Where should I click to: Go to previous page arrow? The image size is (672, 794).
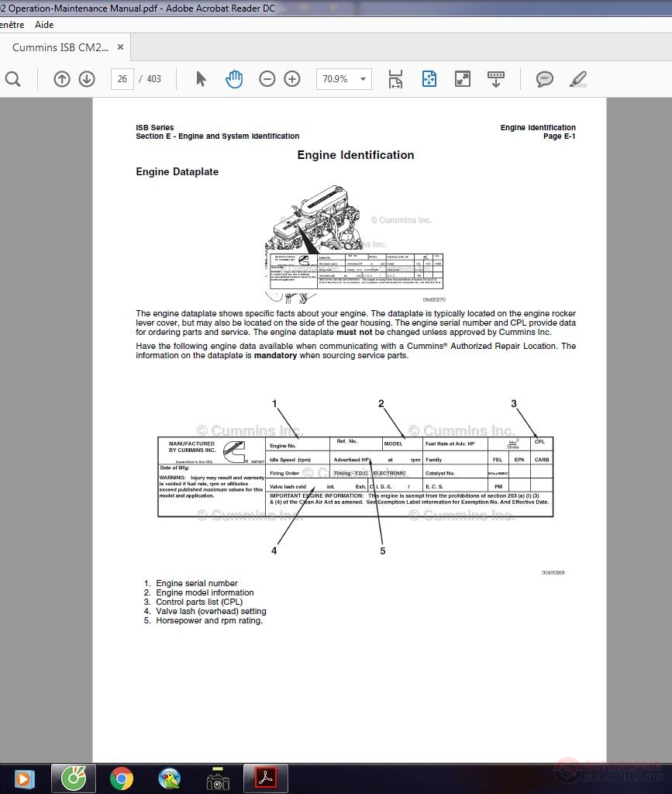[x=62, y=79]
